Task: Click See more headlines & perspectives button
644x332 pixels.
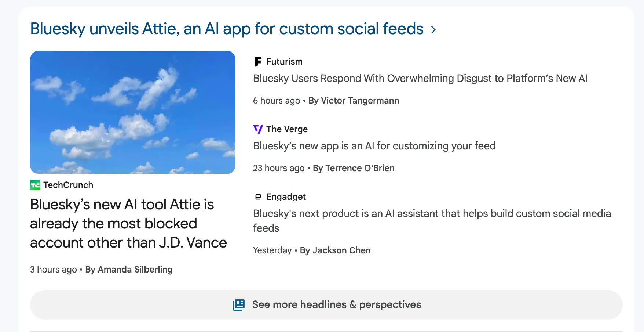Action: (336, 304)
